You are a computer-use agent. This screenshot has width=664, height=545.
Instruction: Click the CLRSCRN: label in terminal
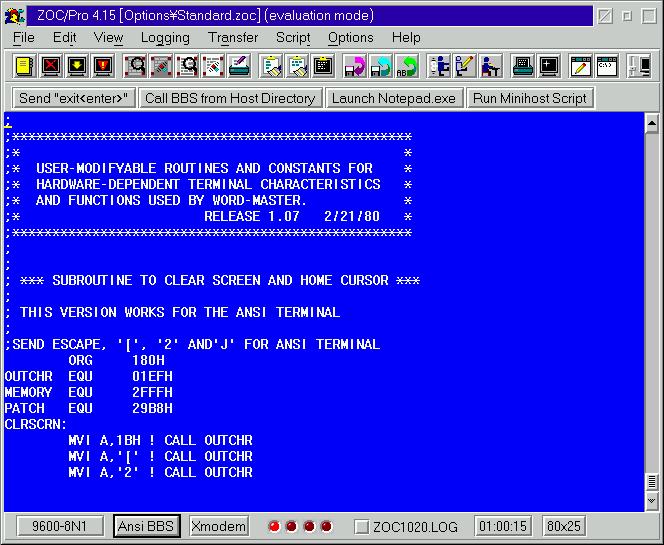36,424
